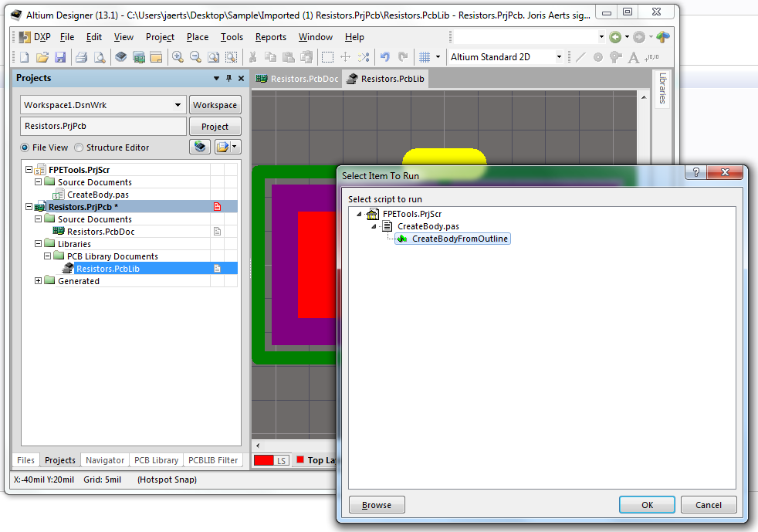The height and width of the screenshot is (532, 758).
Task: Click the Resistors.PrjPcb project name field
Action: 103,126
